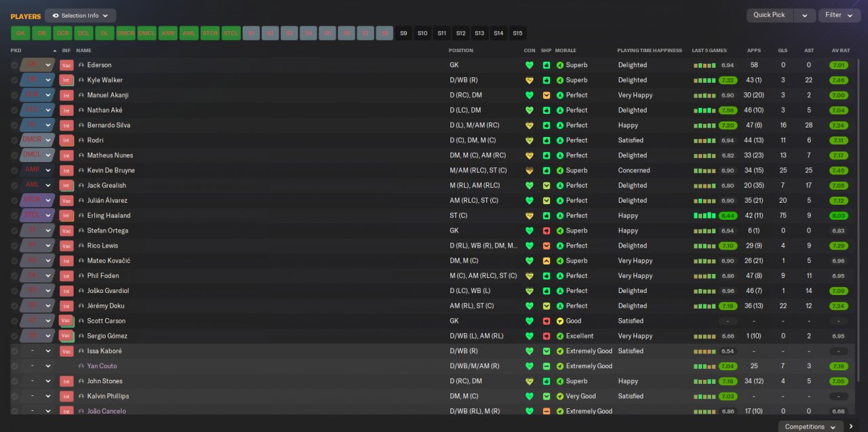Sort by the MORALE column header
The image size is (868, 432).
pos(566,50)
